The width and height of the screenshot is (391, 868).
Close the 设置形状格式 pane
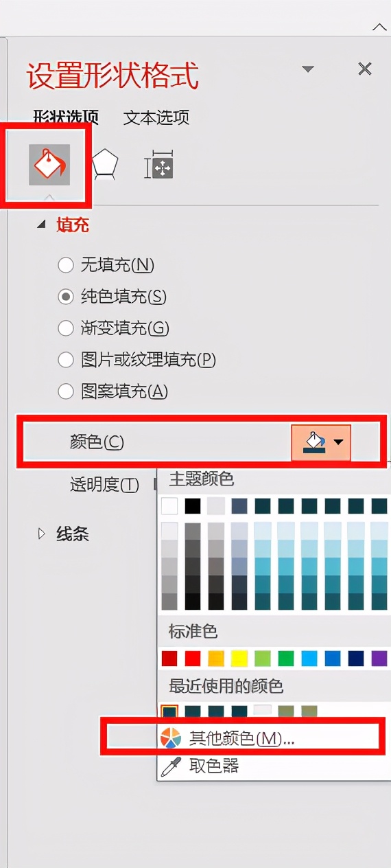[365, 69]
